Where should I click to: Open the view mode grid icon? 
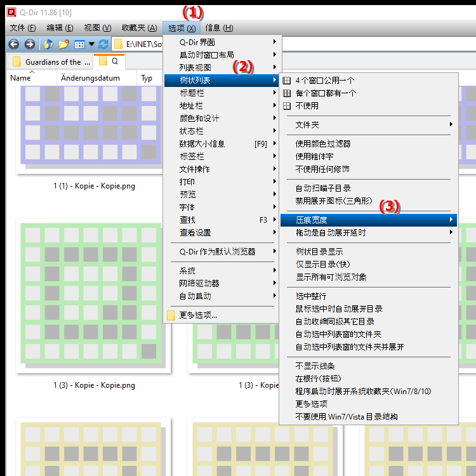coord(79,44)
